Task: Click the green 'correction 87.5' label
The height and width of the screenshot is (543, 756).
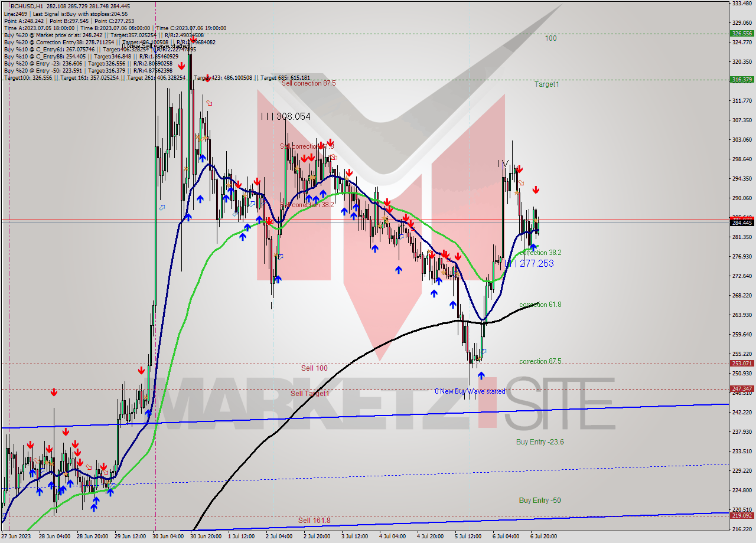Action: click(x=540, y=361)
